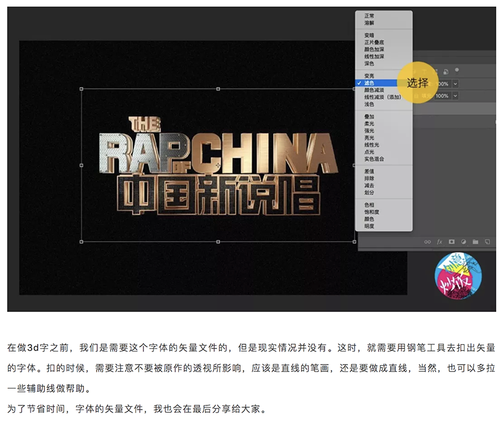Add a layer mask via mask icon

tap(452, 242)
